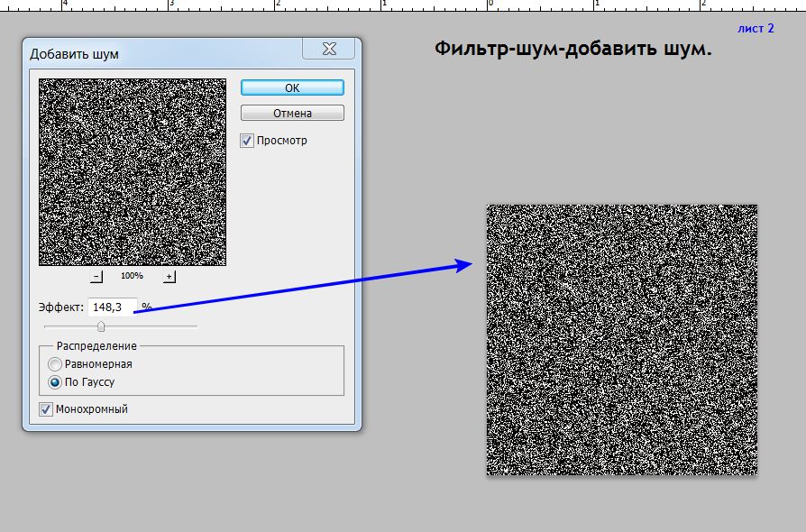The width and height of the screenshot is (806, 532).
Task: Click the Распределение group label
Action: click(x=96, y=346)
